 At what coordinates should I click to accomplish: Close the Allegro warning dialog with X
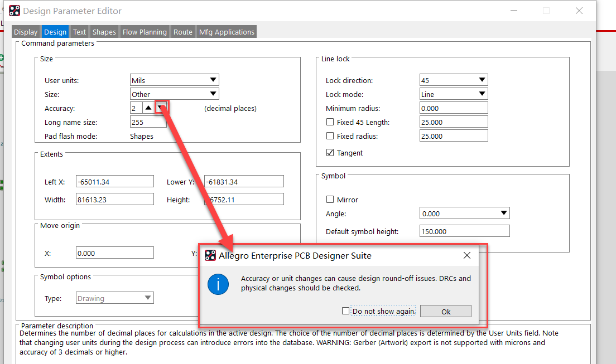467,256
